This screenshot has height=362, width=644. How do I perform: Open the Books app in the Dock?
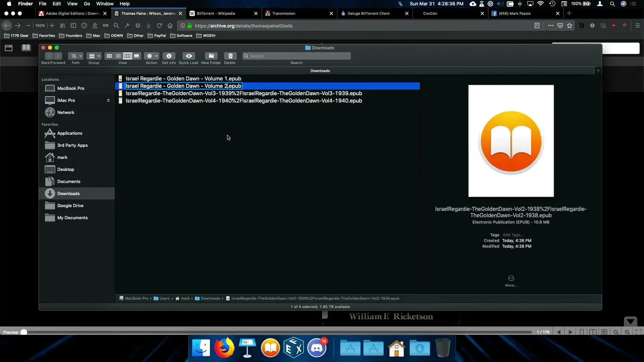click(x=271, y=347)
